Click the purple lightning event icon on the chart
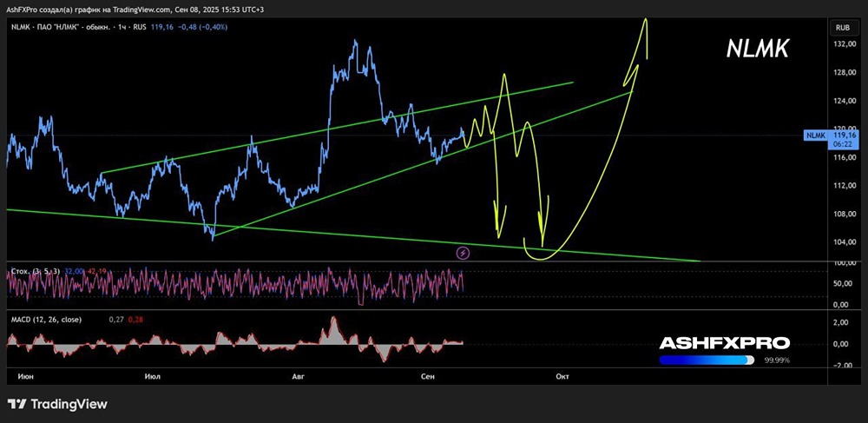868x423 pixels. tap(464, 254)
